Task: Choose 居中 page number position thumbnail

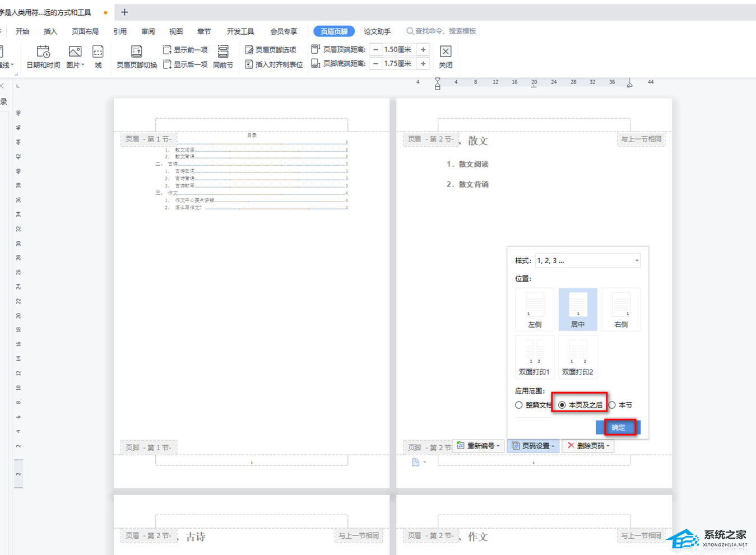Action: [x=578, y=309]
